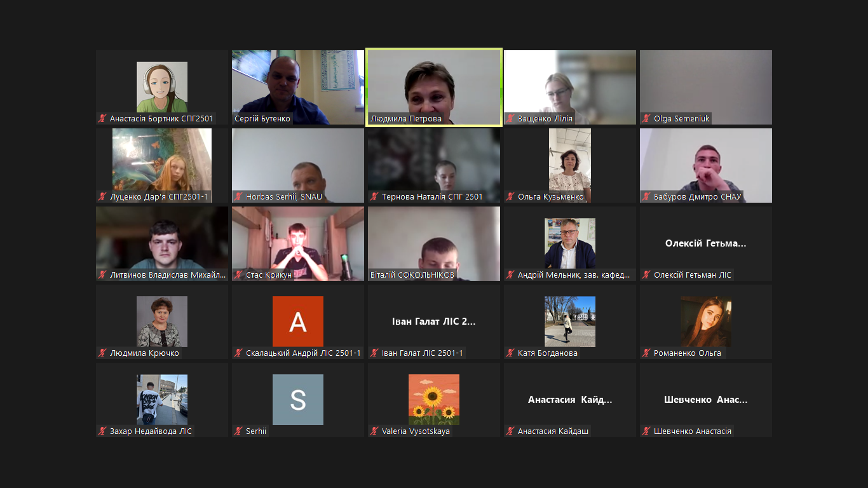Click the name label 'Катя Богданова'
Image resolution: width=868 pixels, height=488 pixels.
pos(548,353)
